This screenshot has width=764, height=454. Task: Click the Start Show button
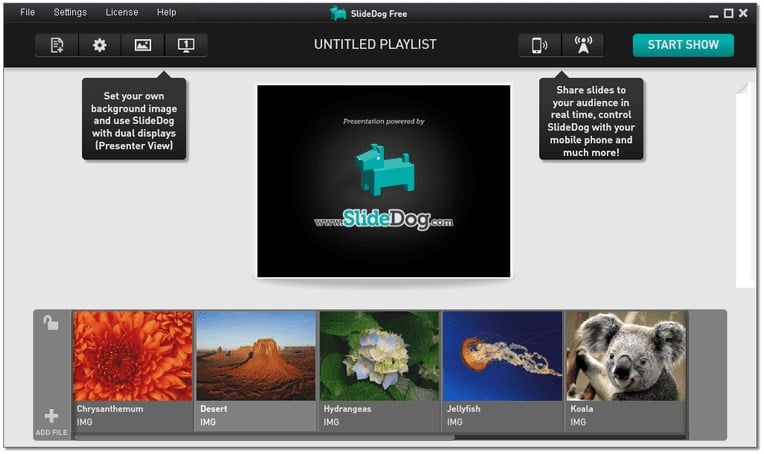(683, 45)
